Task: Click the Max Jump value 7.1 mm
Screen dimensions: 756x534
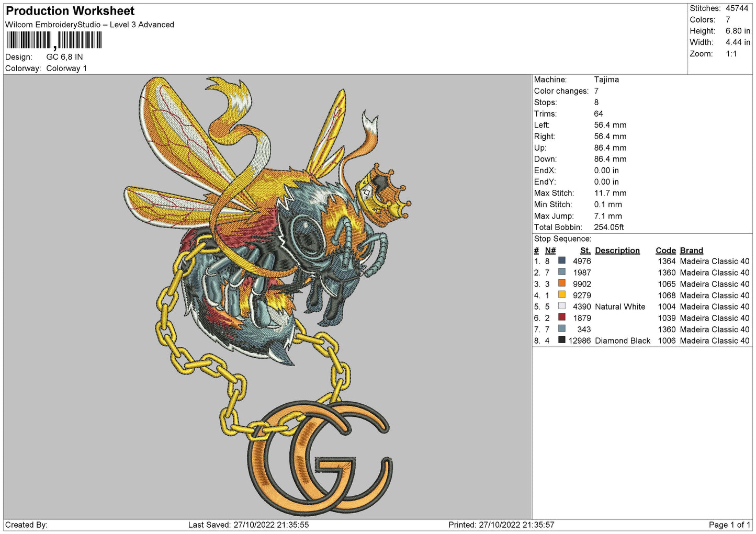Action: pyautogui.click(x=608, y=216)
